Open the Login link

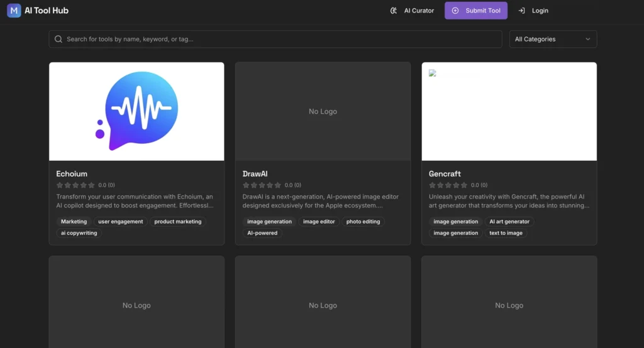click(x=533, y=11)
